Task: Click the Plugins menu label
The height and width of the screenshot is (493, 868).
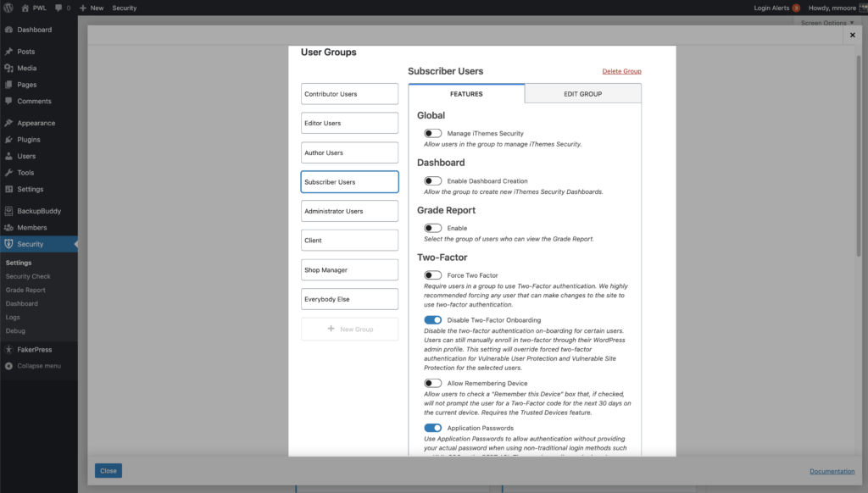Action: 29,140
